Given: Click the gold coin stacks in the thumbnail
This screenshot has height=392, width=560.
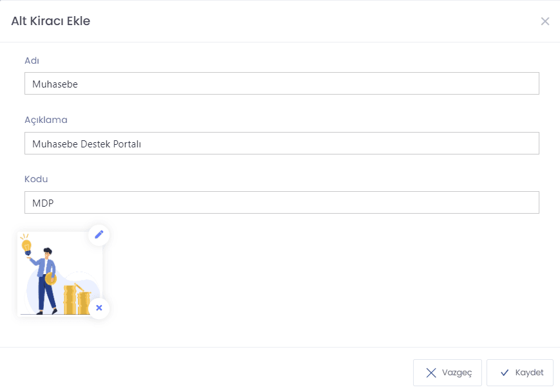Looking at the screenshot, I should click(77, 299).
